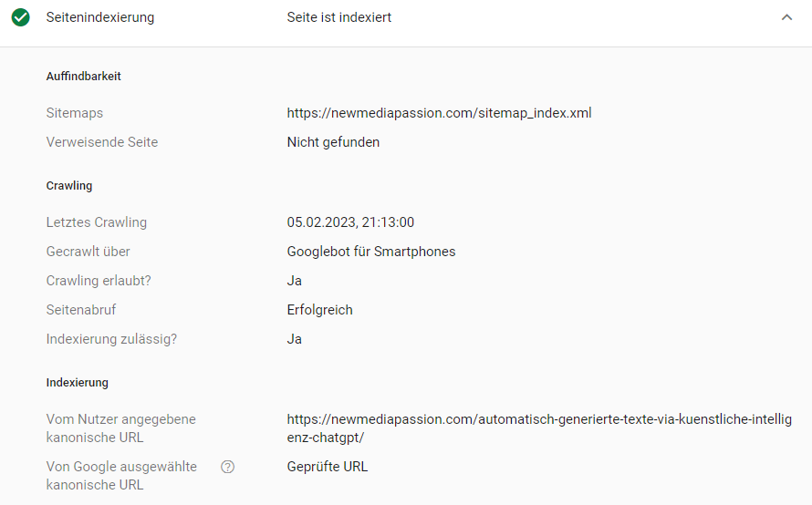Click the 'Sitemaps' row label
812x505 pixels.
[75, 113]
